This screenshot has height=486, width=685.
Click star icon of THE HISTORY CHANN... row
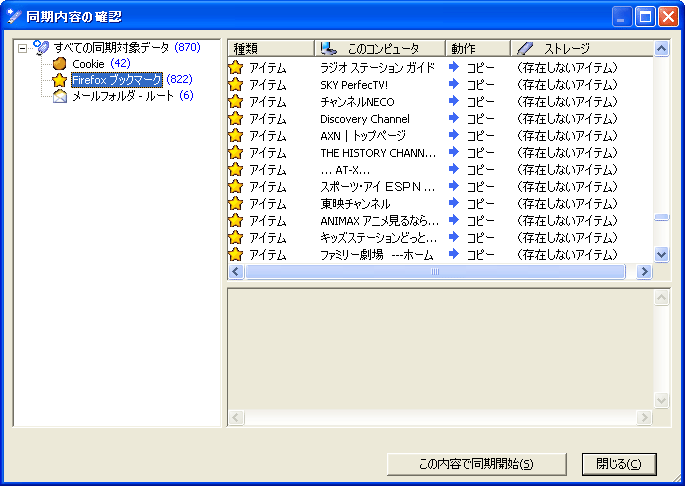click(x=235, y=153)
